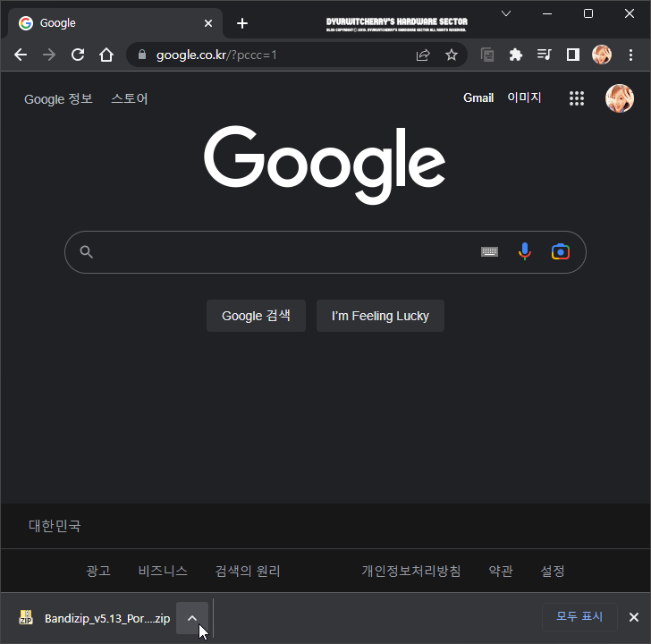Click 모두 표시 to show all downloads
Screen dimensions: 651x644
579,616
